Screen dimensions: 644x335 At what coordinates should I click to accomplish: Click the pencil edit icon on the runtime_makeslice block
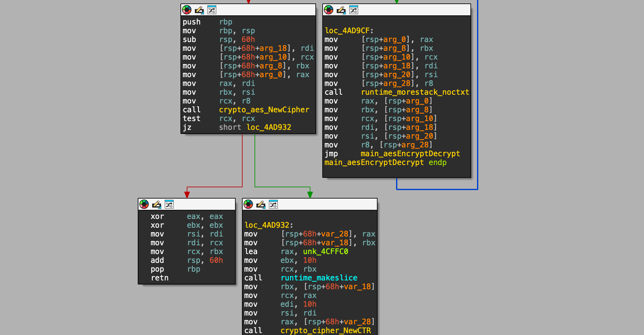[261, 205]
